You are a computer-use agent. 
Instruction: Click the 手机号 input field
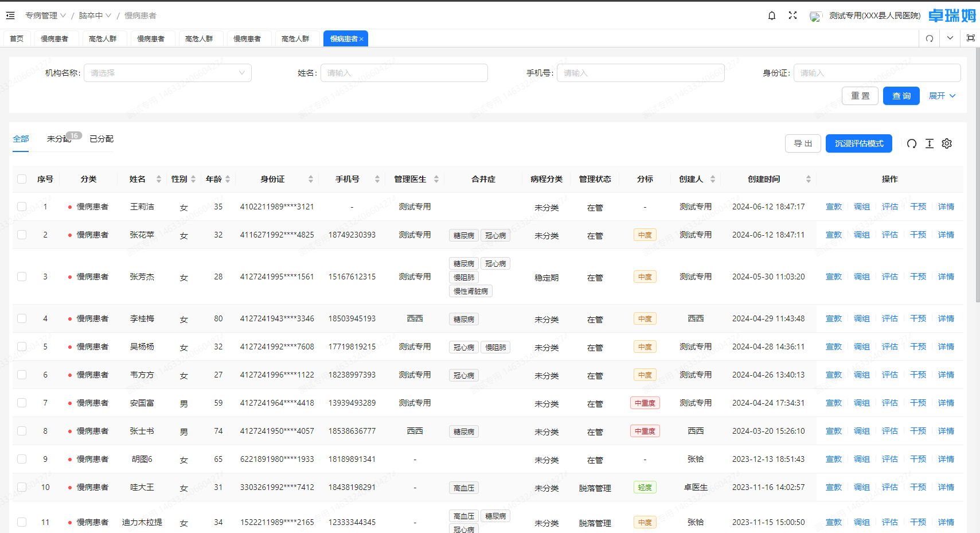(641, 73)
